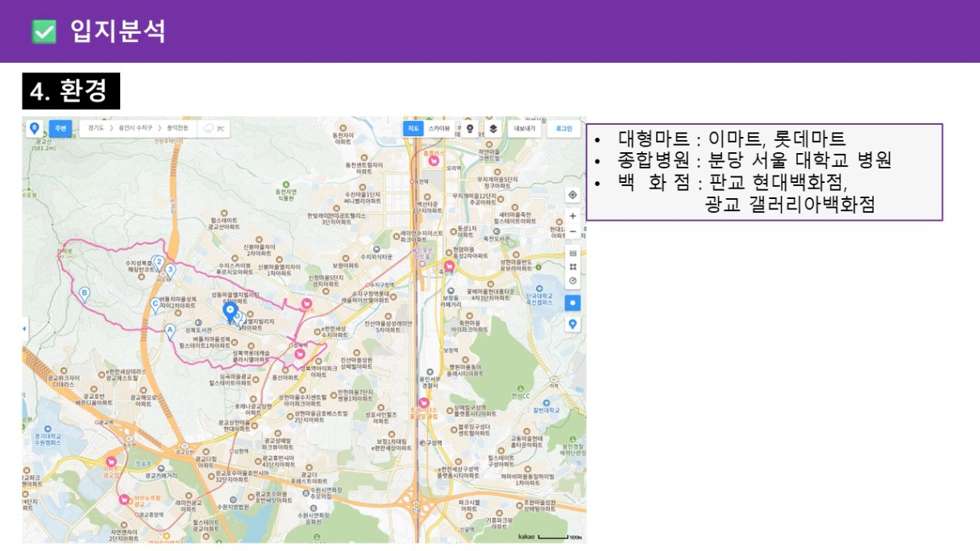Click the cart marker near 성복역
The height and width of the screenshot is (551, 980).
pos(299,353)
